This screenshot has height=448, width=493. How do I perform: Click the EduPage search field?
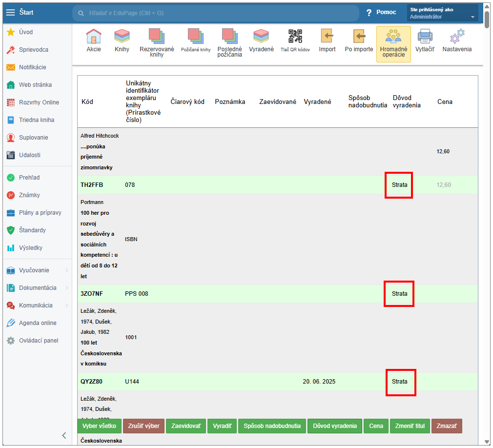click(215, 13)
